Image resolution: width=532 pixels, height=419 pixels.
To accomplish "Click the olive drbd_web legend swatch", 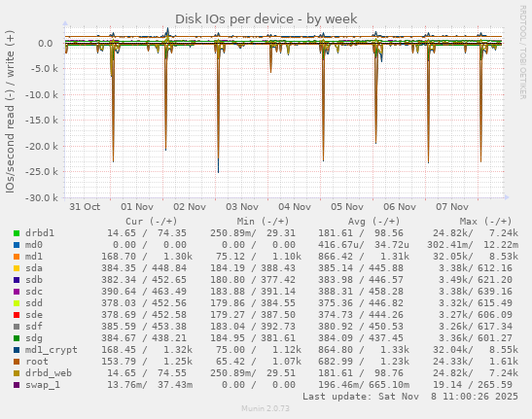I will pos(17,373).
